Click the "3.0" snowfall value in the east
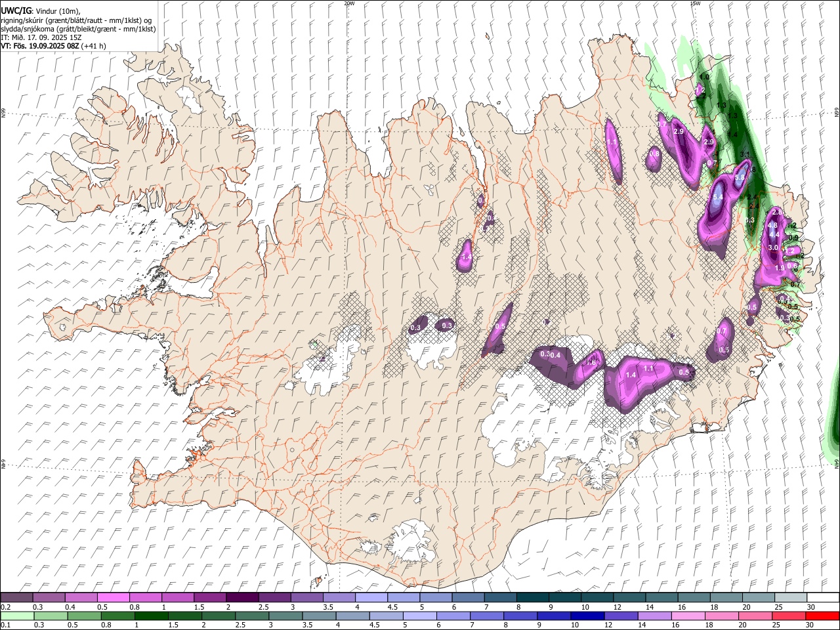The width and height of the screenshot is (840, 630). [x=773, y=247]
